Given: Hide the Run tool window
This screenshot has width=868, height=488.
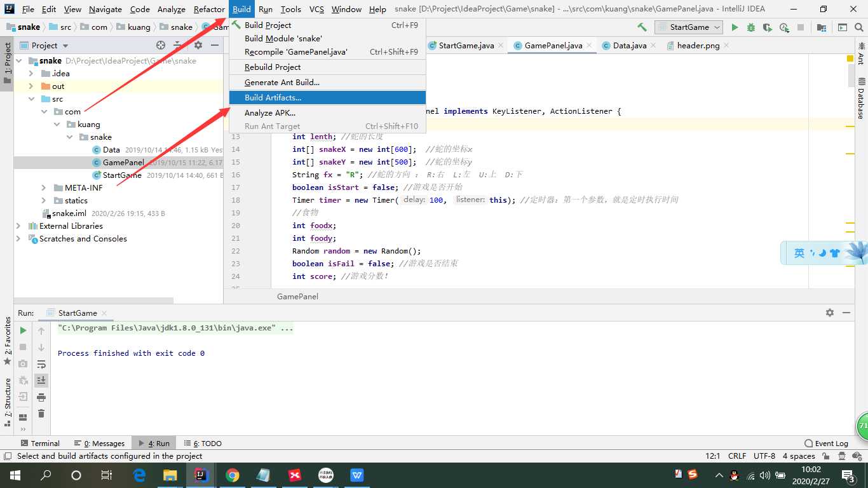Looking at the screenshot, I should (x=846, y=313).
